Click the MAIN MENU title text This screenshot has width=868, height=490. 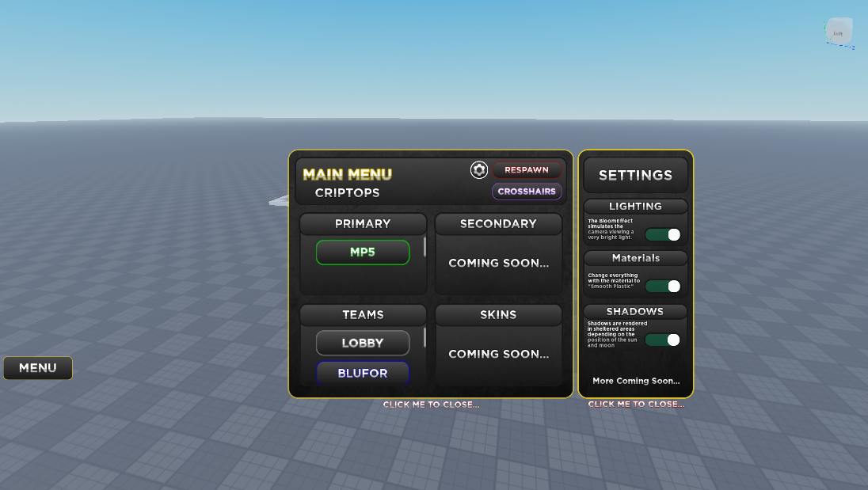347,174
